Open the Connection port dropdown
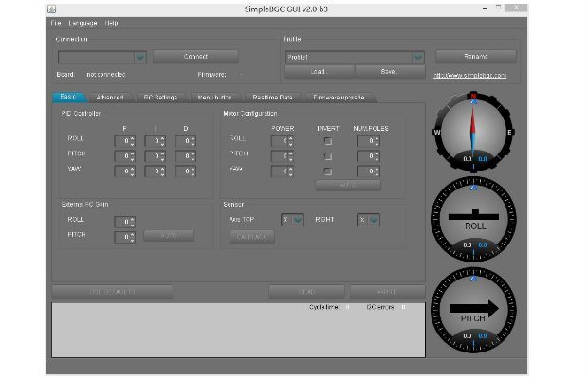Screen dimensions: 588x379 pos(102,57)
